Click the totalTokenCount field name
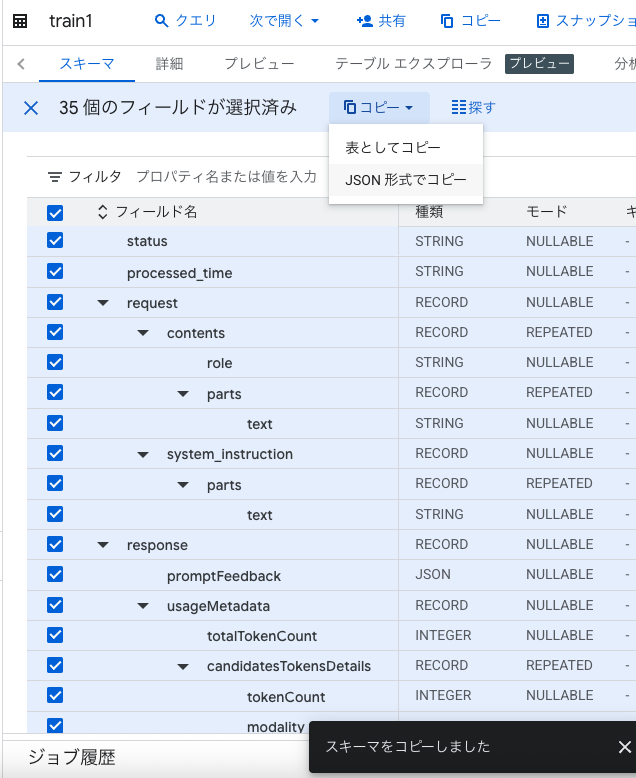636x778 pixels. click(262, 636)
